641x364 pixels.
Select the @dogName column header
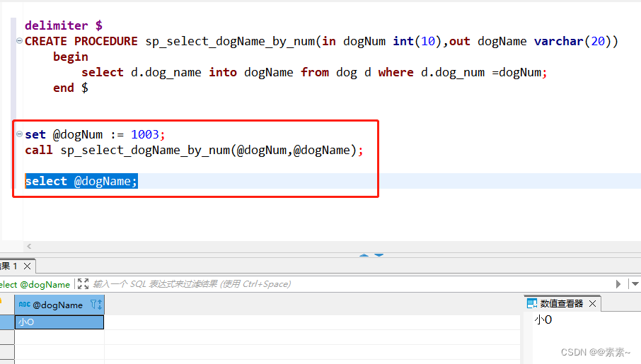[x=59, y=305]
